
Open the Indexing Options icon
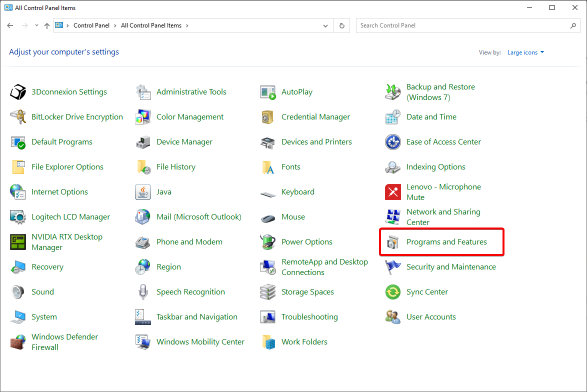pyautogui.click(x=393, y=167)
